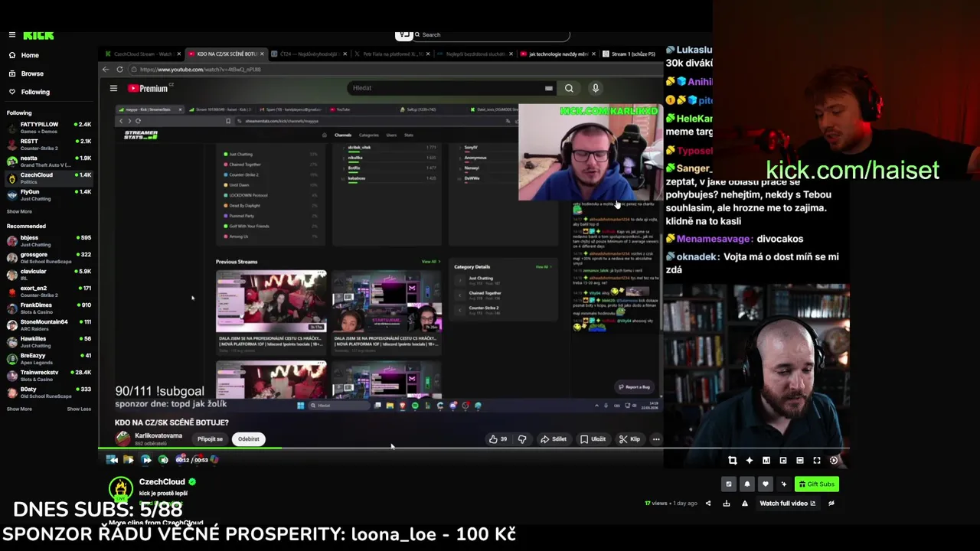The width and height of the screenshot is (980, 551).
Task: Open Karlikovatovarna channel avatar
Action: tap(122, 439)
